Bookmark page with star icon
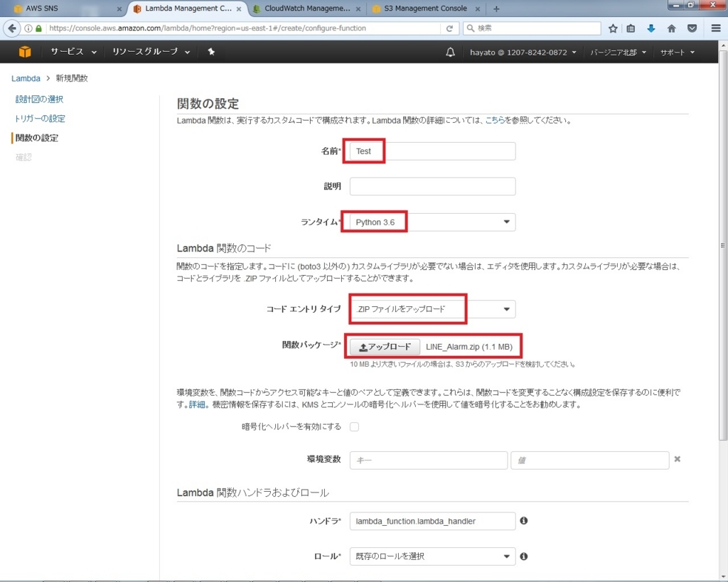 (x=613, y=28)
